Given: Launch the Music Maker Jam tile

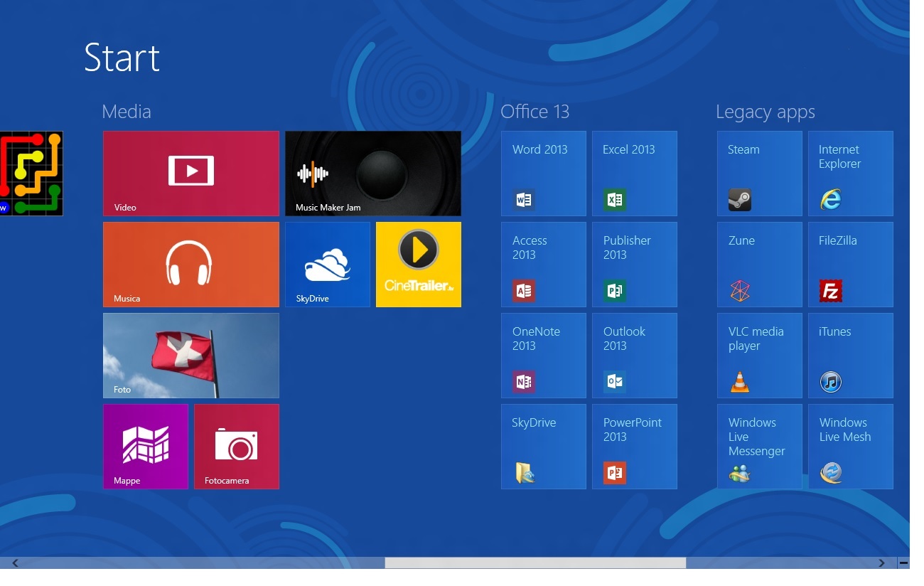Looking at the screenshot, I should [x=373, y=174].
